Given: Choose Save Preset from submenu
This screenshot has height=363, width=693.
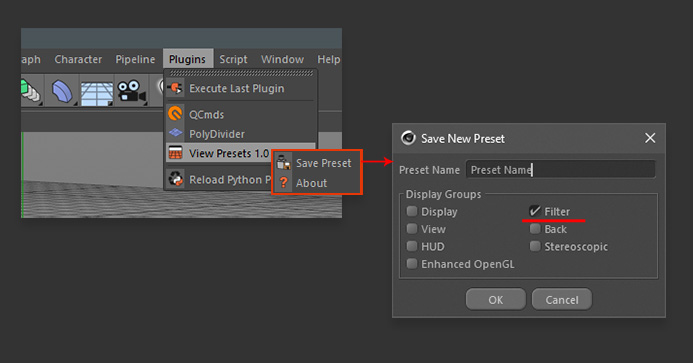Looking at the screenshot, I should (317, 163).
